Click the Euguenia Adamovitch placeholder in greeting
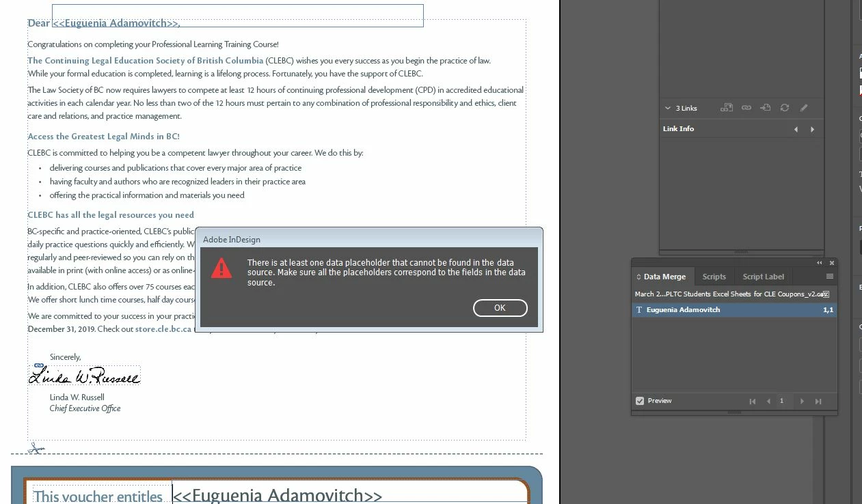 coord(116,23)
